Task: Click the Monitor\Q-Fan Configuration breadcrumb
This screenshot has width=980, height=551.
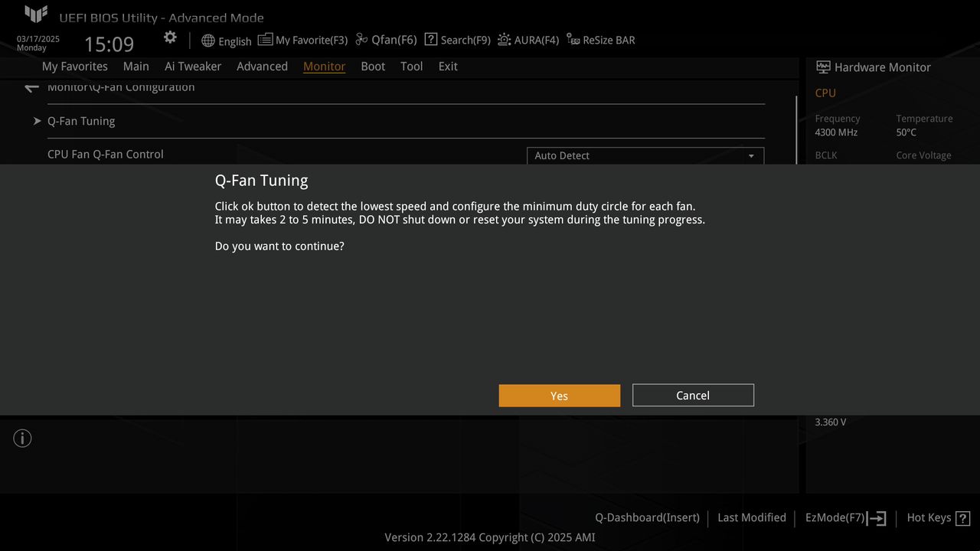Action: (121, 87)
